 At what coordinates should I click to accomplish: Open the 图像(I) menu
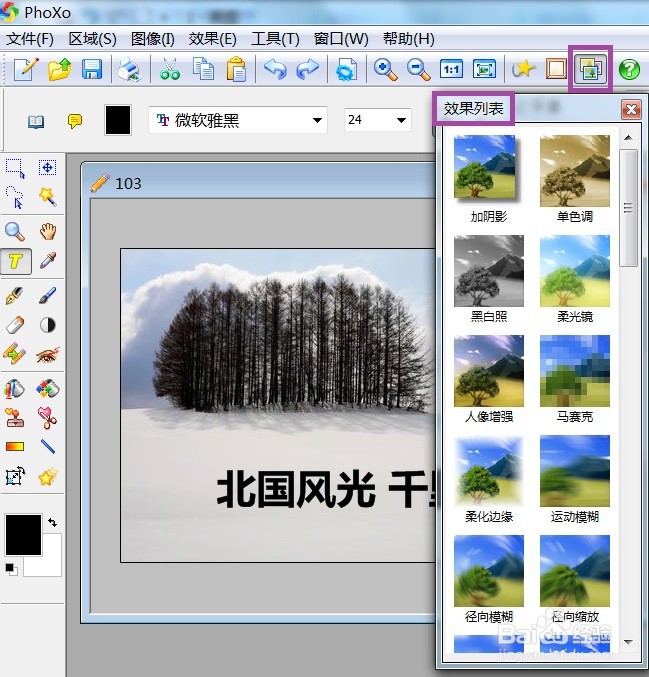(152, 39)
